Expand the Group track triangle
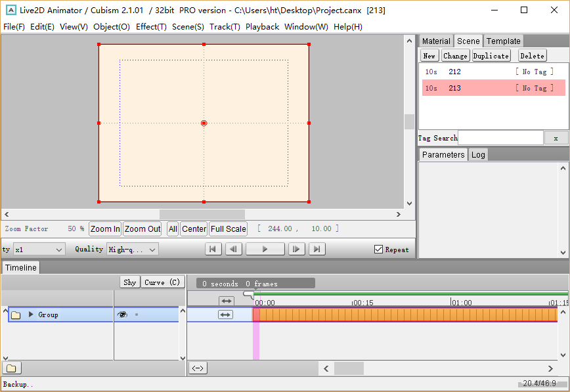This screenshot has height=392, width=570. point(31,315)
